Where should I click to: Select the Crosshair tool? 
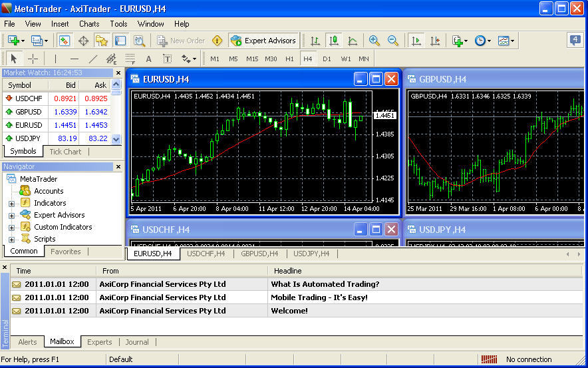tap(33, 59)
